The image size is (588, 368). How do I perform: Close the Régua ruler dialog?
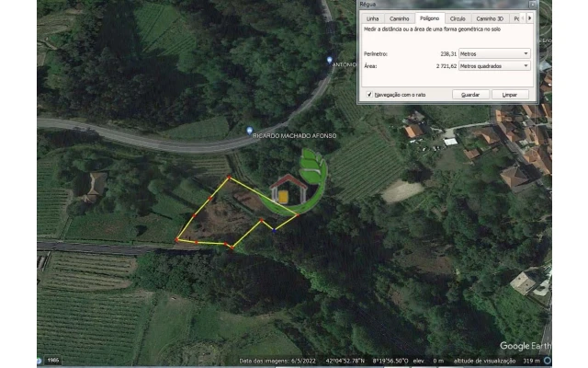532,4
